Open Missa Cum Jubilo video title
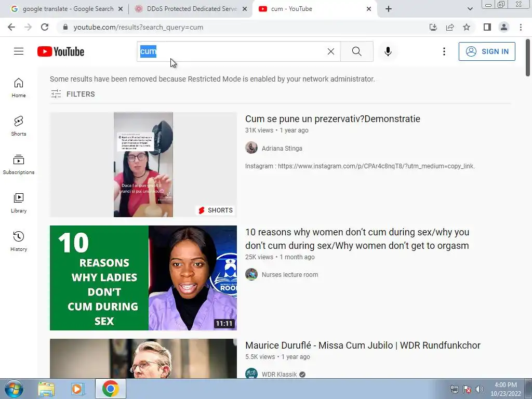This screenshot has width=532, height=399. coord(363,345)
